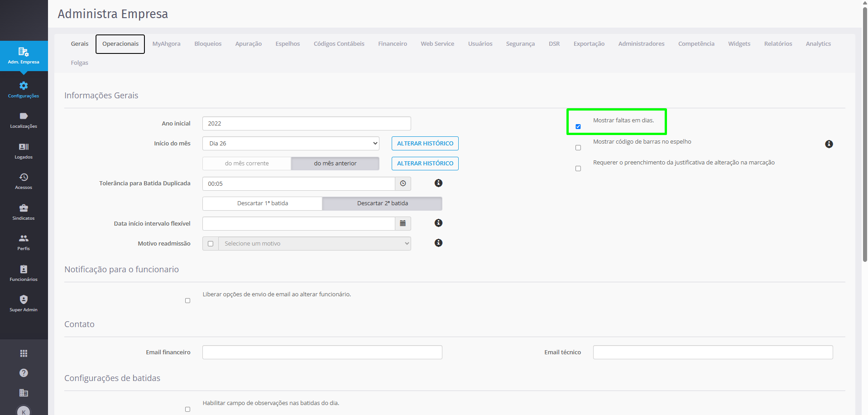Screen dimensions: 868x415
Task: Open Adm. Empresa in the sidebar
Action: click(x=24, y=56)
